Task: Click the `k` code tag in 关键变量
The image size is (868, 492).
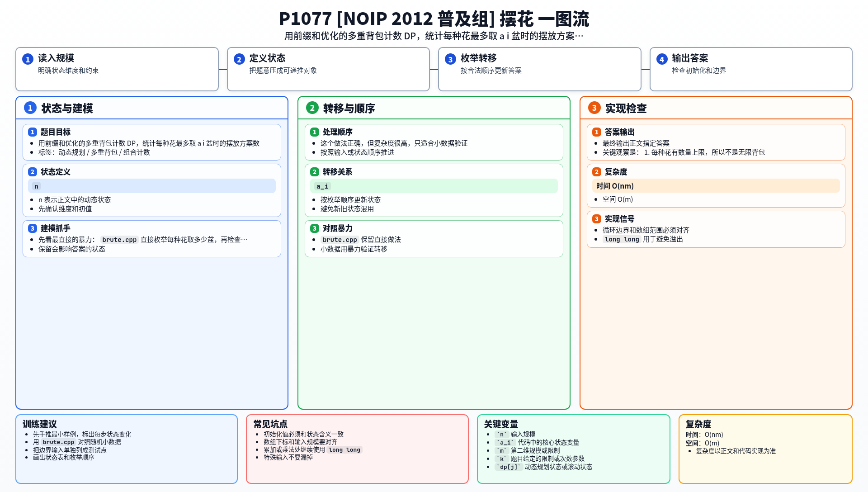Action: (502, 459)
